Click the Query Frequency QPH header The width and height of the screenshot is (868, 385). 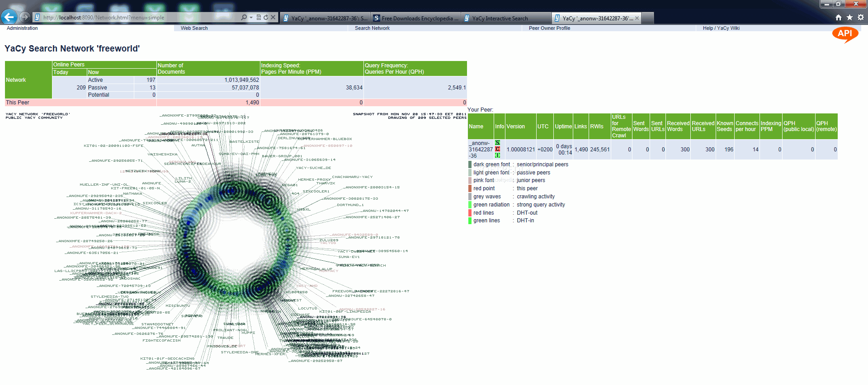[415, 69]
